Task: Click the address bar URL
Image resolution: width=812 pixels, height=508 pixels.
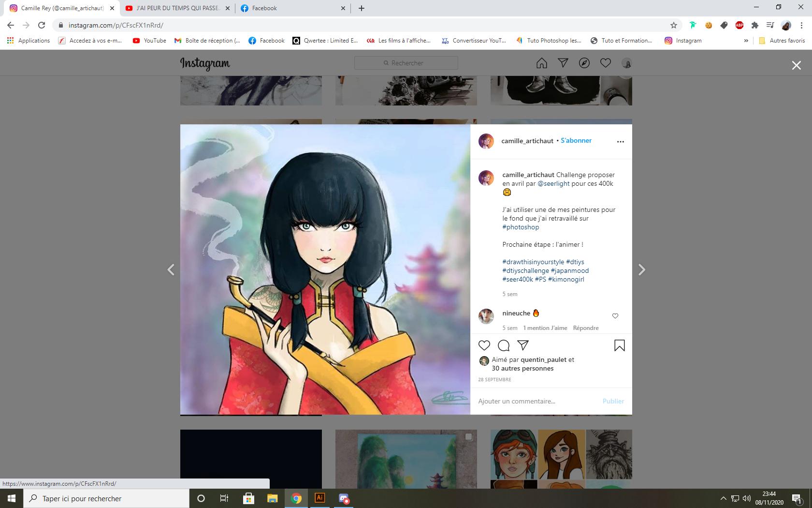Action: [x=116, y=25]
